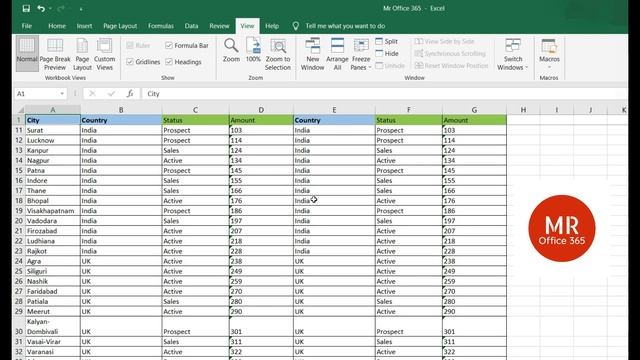Select column H header
The width and height of the screenshot is (640, 360).
(x=523, y=109)
